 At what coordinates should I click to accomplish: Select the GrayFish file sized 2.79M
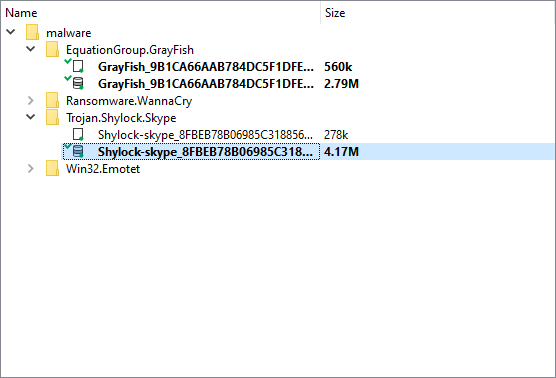pos(206,84)
